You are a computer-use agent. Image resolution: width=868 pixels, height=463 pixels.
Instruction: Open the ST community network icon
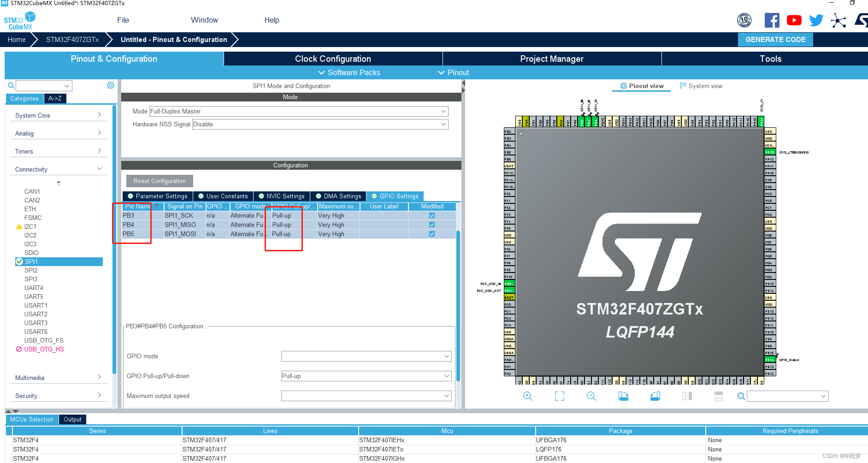point(838,20)
